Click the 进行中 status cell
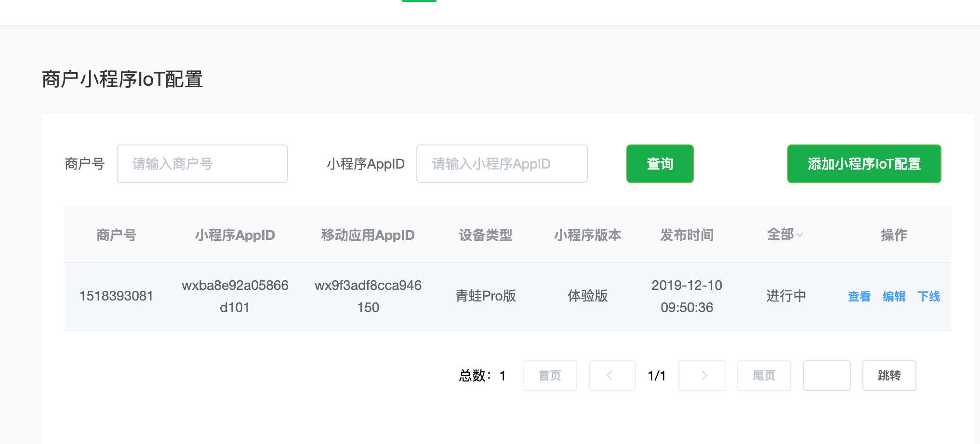 pyautogui.click(x=786, y=296)
